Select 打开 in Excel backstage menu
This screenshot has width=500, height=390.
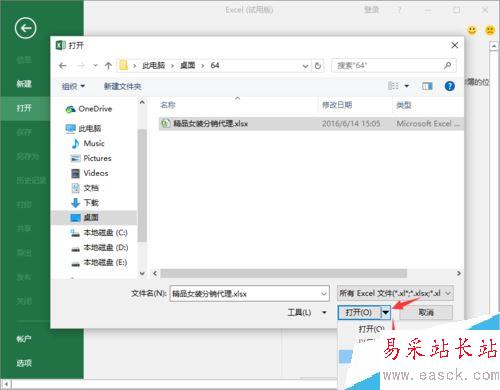tap(24, 108)
